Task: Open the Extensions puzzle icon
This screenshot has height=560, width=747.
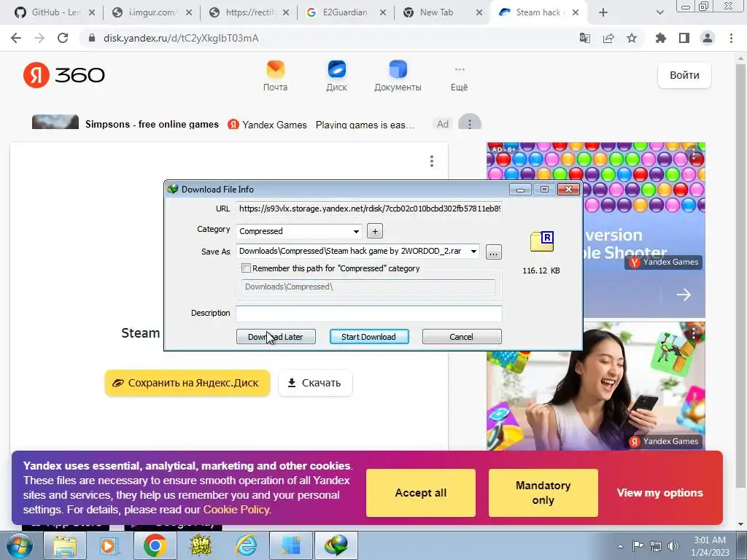Action: coord(661,38)
